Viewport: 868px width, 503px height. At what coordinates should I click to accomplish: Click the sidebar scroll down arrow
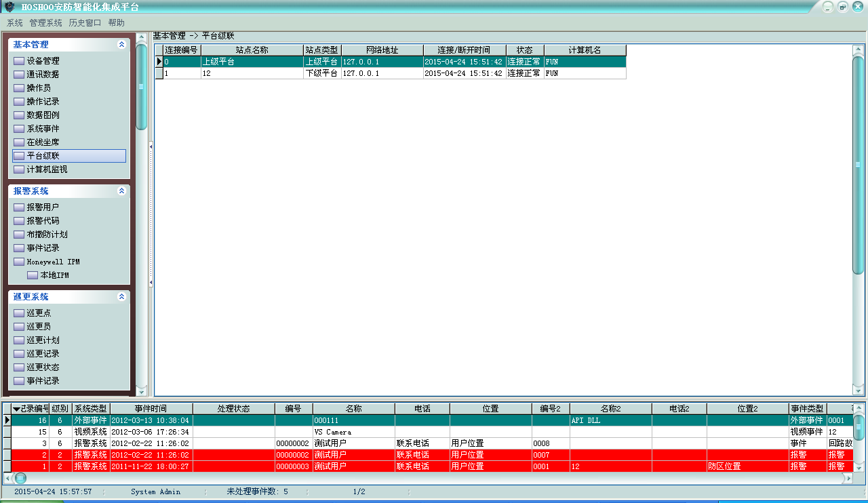141,391
